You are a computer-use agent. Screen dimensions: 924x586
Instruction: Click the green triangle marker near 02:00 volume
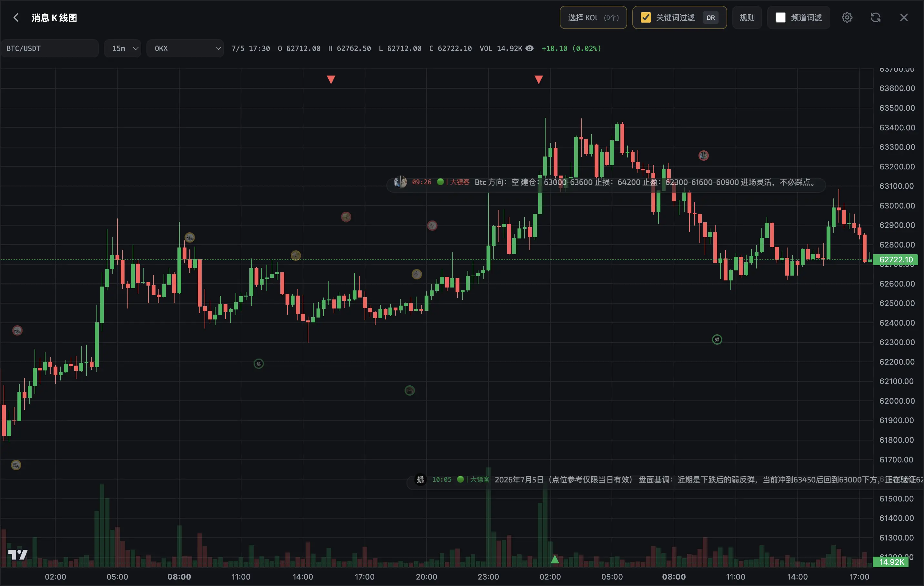pyautogui.click(x=555, y=559)
